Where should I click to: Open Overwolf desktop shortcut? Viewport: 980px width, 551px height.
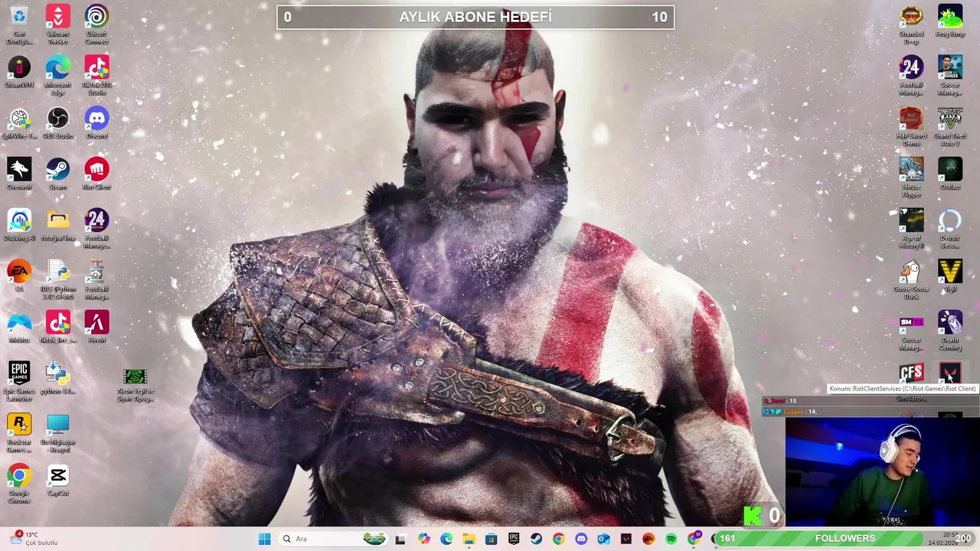tap(19, 174)
